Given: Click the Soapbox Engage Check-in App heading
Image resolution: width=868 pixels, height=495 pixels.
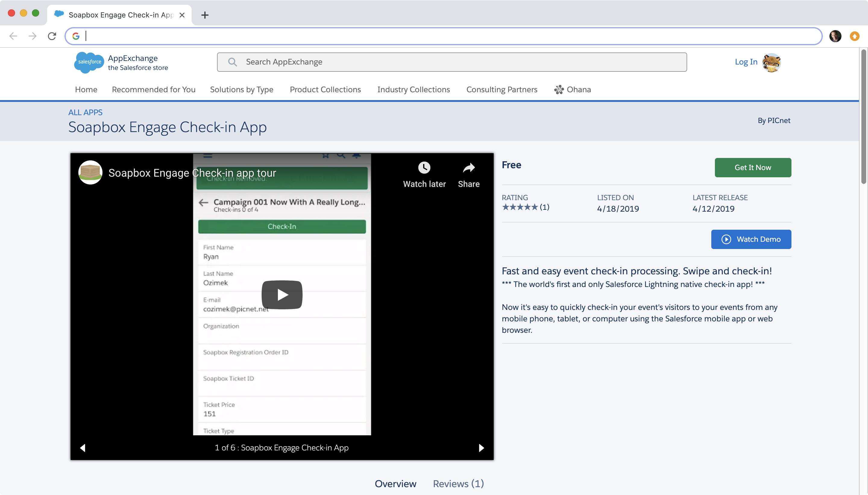Looking at the screenshot, I should pyautogui.click(x=167, y=128).
